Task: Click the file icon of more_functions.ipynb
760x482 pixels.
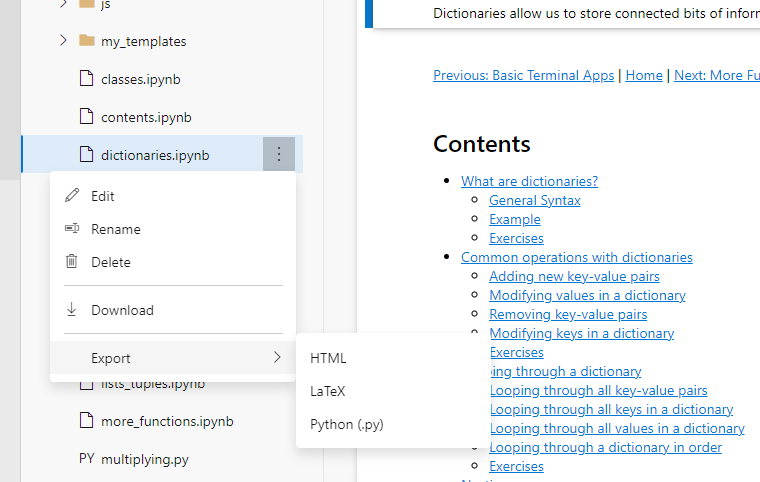Action: click(x=86, y=420)
